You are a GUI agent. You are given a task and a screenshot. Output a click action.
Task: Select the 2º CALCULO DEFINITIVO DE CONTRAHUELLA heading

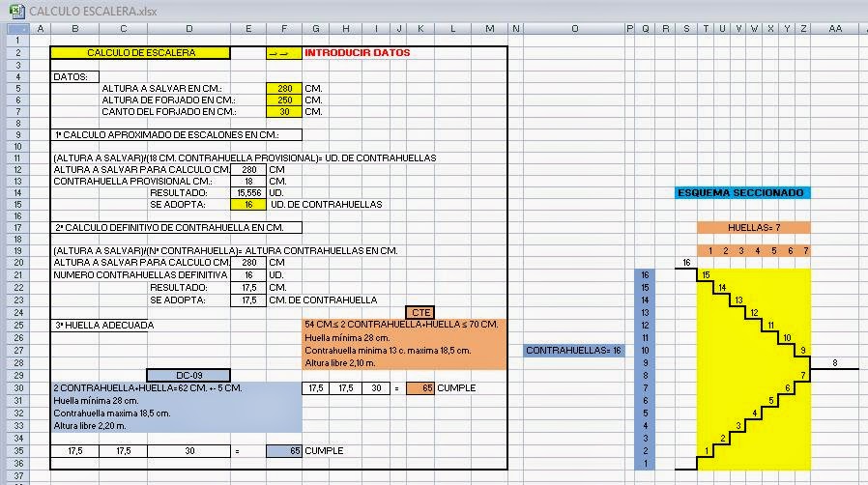pos(176,228)
